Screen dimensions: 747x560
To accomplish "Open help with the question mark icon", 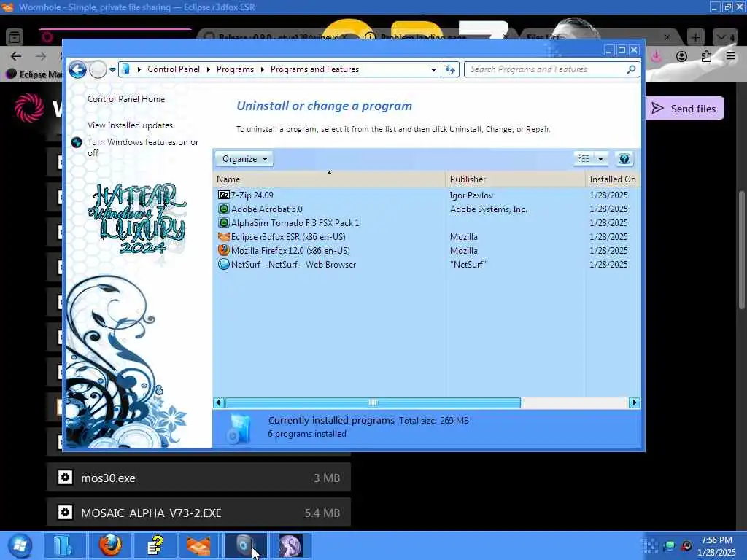I will 624,158.
